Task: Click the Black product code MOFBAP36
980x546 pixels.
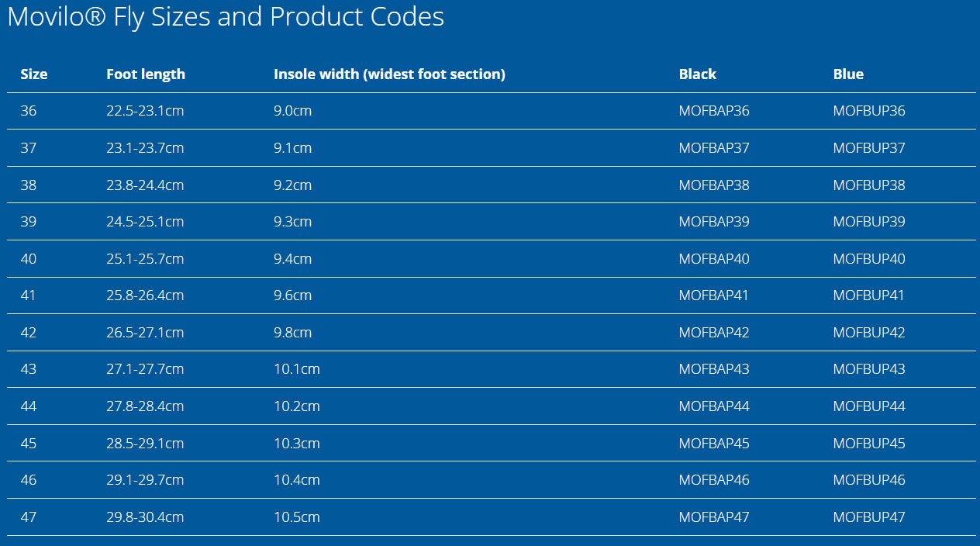Action: [x=714, y=111]
